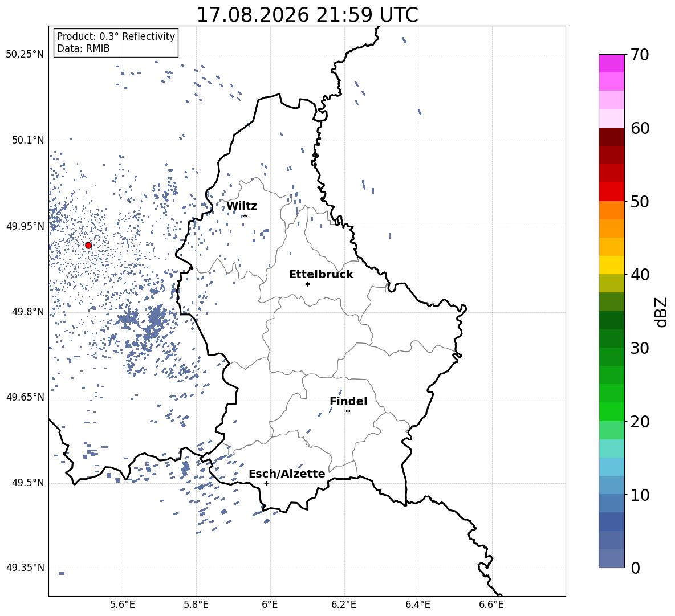Click the yellow 40 dBZ colorbar segment
This screenshot has height=616, width=675.
[x=611, y=265]
